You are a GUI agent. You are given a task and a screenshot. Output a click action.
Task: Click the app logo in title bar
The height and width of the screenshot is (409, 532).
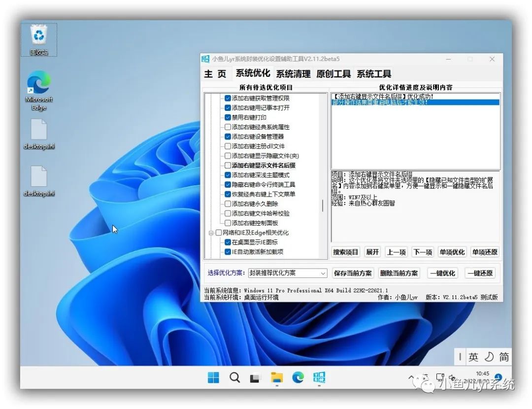[x=205, y=59]
